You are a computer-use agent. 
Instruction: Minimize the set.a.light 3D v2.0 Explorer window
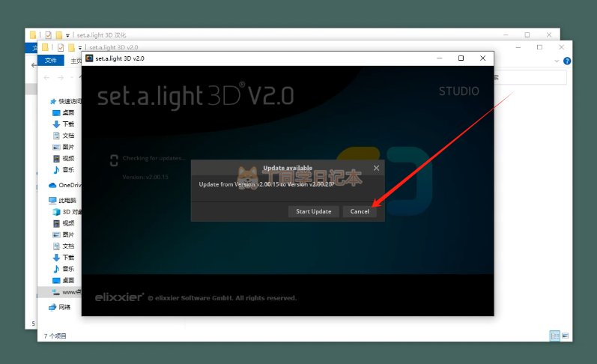518,47
